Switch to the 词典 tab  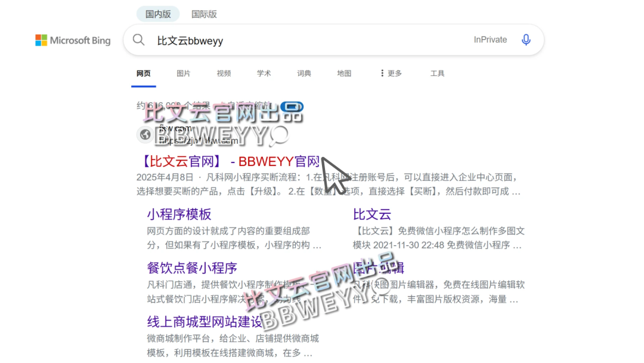point(304,73)
